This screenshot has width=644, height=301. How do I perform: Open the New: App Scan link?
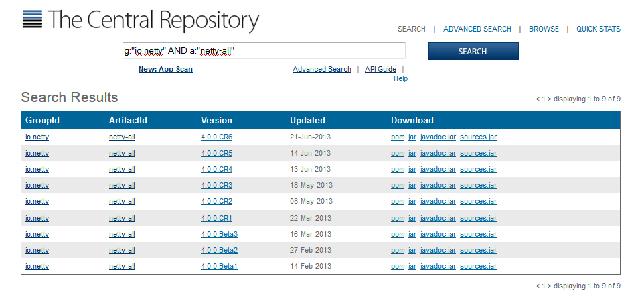tap(165, 69)
